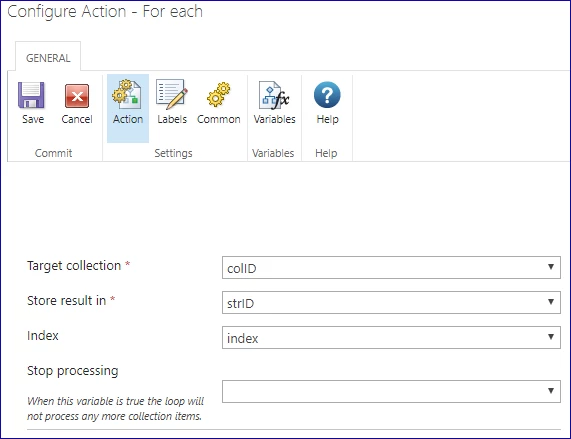Expand the Store result in dropdown arrow
Image resolution: width=571 pixels, height=439 pixels.
[551, 302]
